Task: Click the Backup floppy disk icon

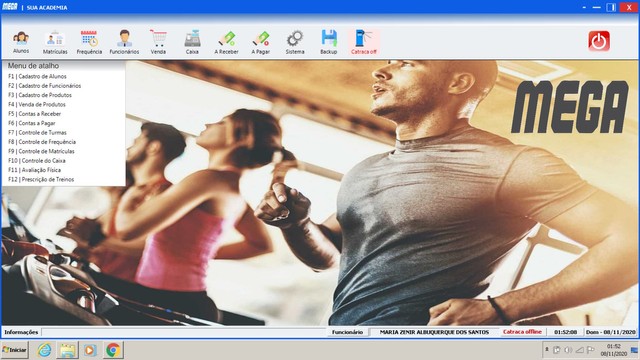Action: [x=329, y=42]
